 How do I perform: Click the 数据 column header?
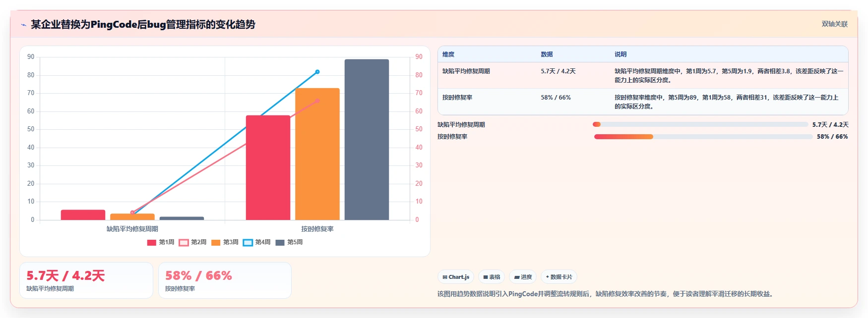(547, 54)
